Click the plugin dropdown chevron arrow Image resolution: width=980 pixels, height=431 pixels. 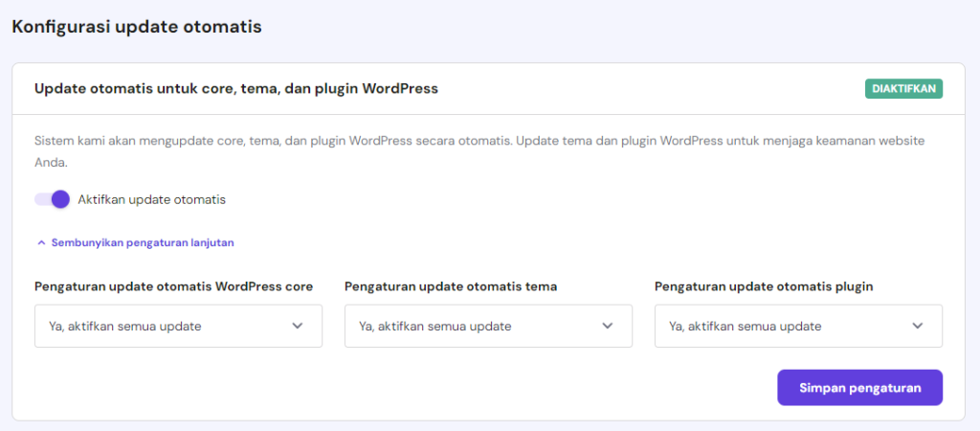[918, 326]
